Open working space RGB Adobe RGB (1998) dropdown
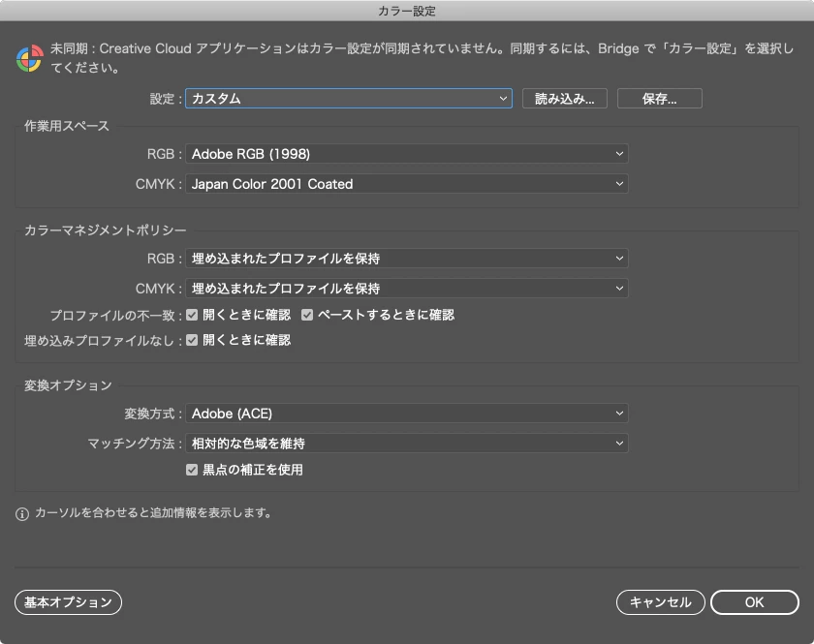 406,154
